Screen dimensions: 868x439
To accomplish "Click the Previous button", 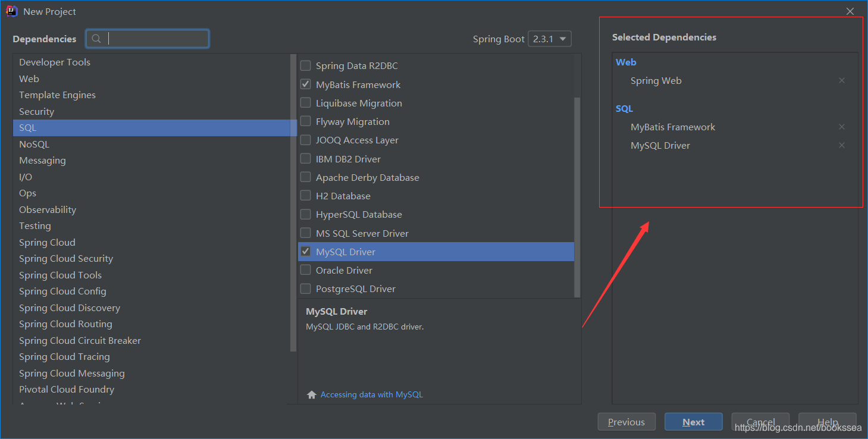I will coord(626,422).
